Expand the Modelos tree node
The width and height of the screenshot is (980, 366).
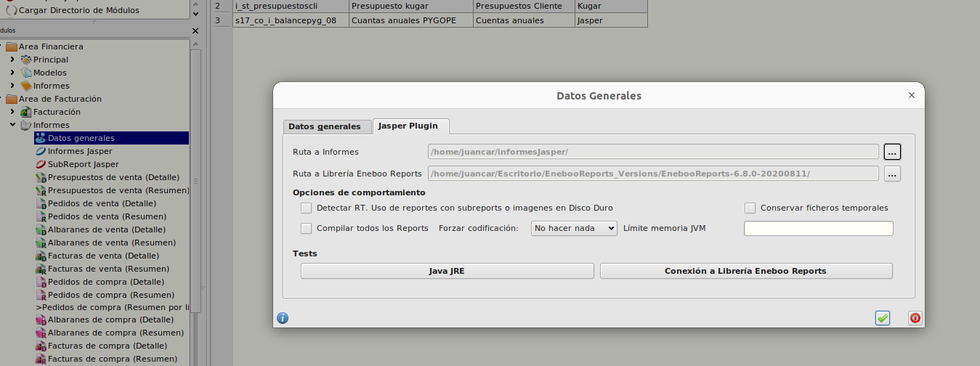click(12, 73)
